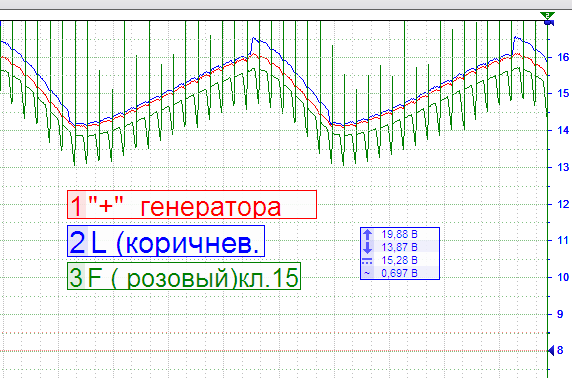Viewport: 572px width, 378px height.
Task: Select the blue L (коричнев. label
Action: [166, 241]
